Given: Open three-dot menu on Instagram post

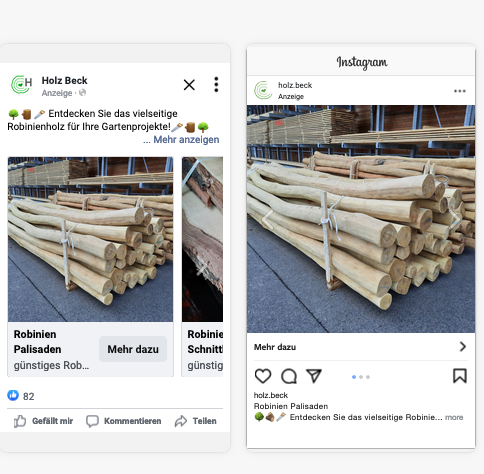Looking at the screenshot, I should 460,91.
